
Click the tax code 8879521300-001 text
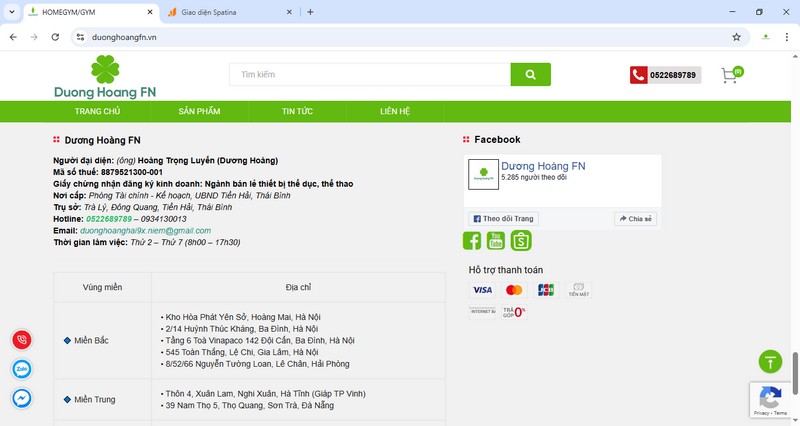pyautogui.click(x=132, y=172)
